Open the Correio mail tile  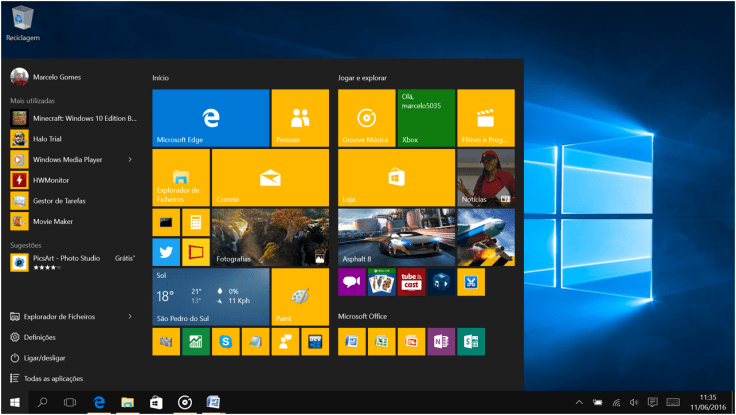coord(270,177)
